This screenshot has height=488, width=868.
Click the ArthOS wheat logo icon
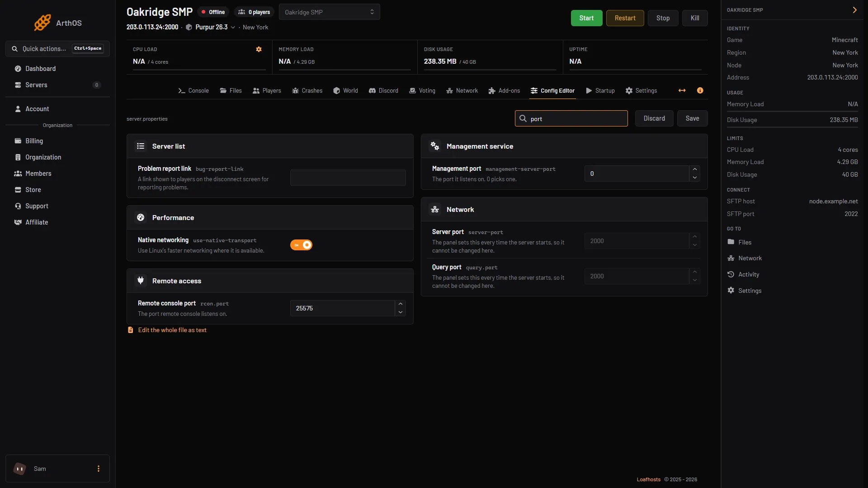(x=42, y=23)
